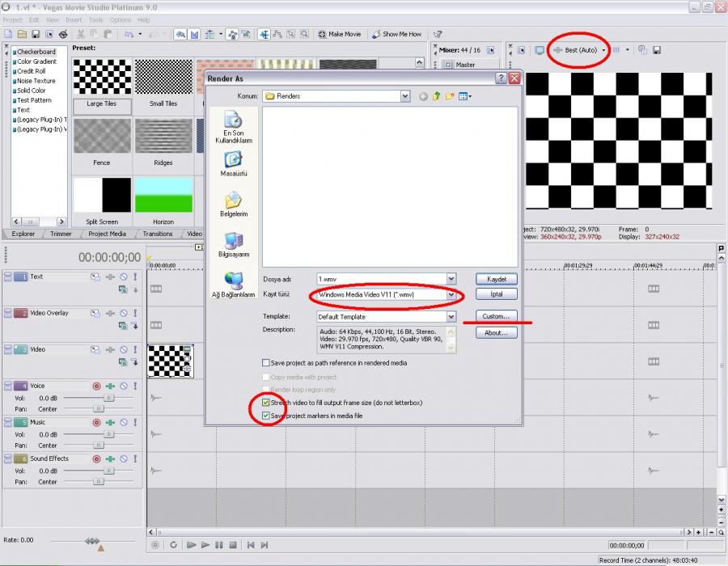This screenshot has width=728, height=566.
Task: Select Color Gradient generator
Action: 36,61
